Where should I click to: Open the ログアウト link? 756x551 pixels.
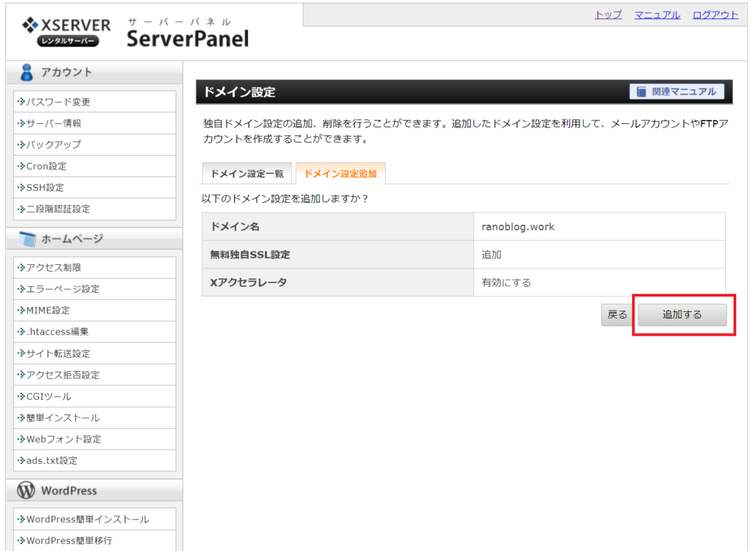click(715, 15)
